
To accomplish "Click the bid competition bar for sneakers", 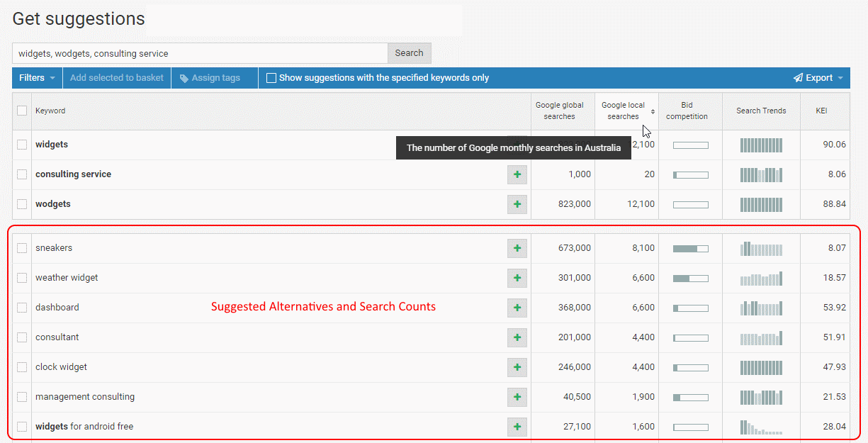I will click(690, 249).
